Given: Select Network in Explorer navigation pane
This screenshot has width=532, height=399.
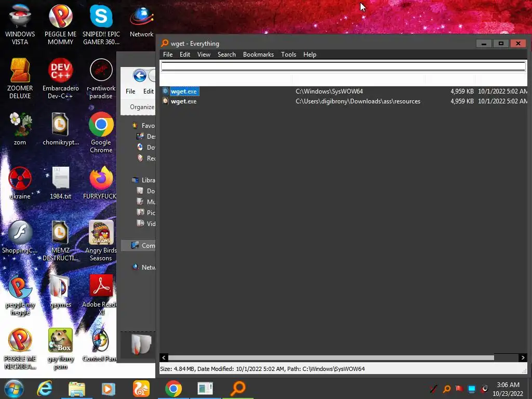Looking at the screenshot, I should pos(144,267).
